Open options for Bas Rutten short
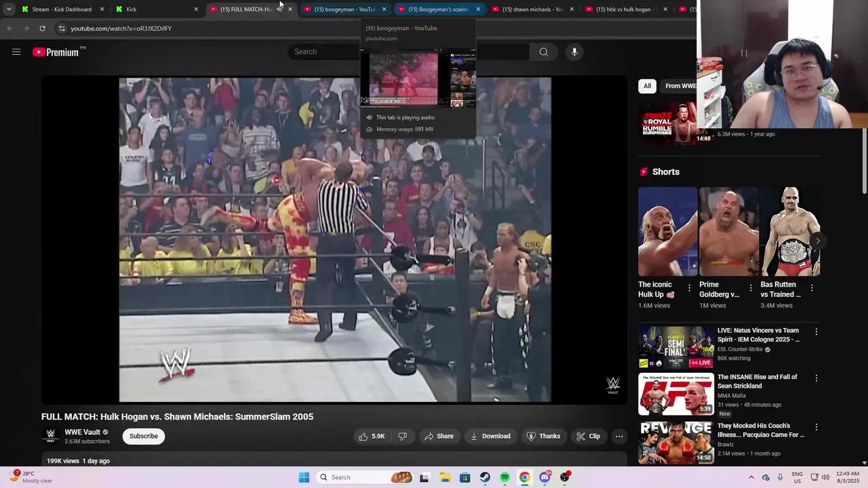This screenshot has height=488, width=868. (x=812, y=288)
